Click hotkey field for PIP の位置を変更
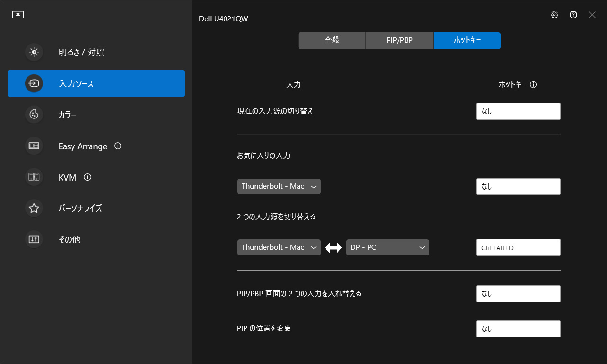 pos(518,329)
